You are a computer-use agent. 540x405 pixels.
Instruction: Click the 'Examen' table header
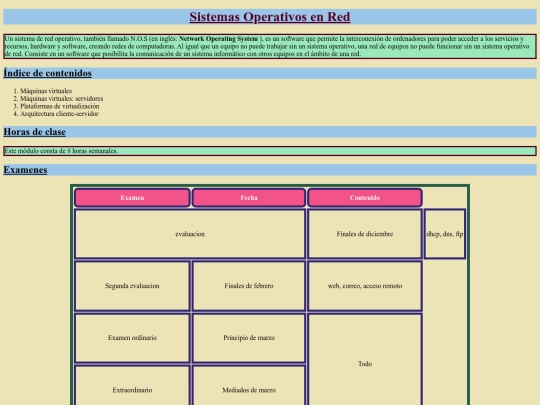point(132,198)
